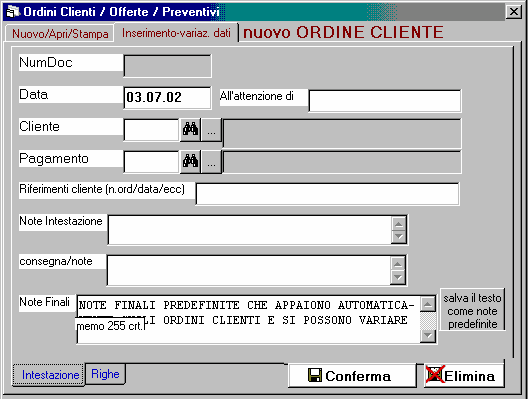528x399 pixels.
Task: Select the Inserimento-variaz. dati tab
Action: click(x=176, y=33)
